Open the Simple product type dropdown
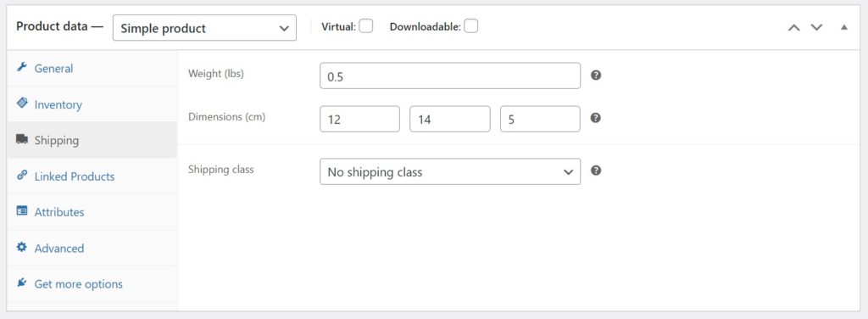Screen dimensions: 868x319 (x=204, y=28)
